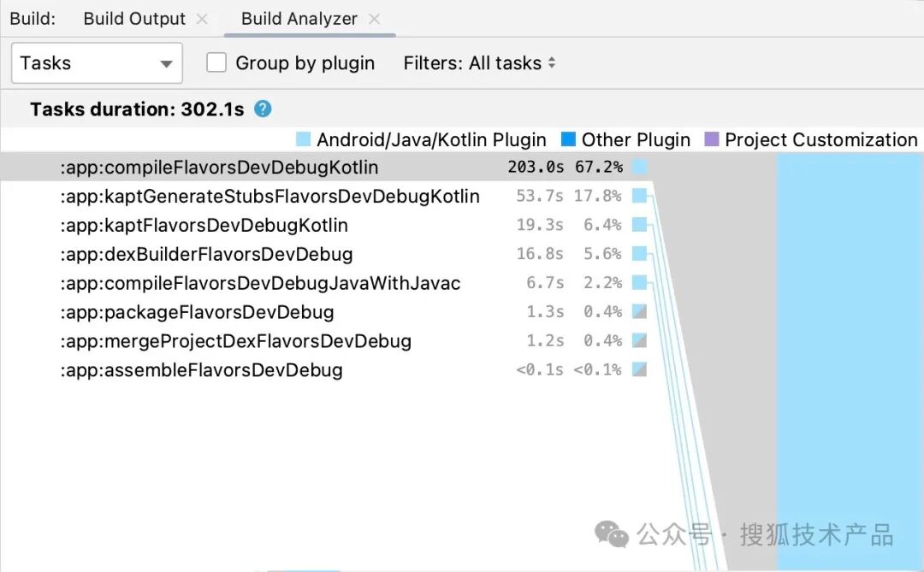The width and height of the screenshot is (924, 572).
Task: Switch to the Build Output tab
Action: click(134, 19)
